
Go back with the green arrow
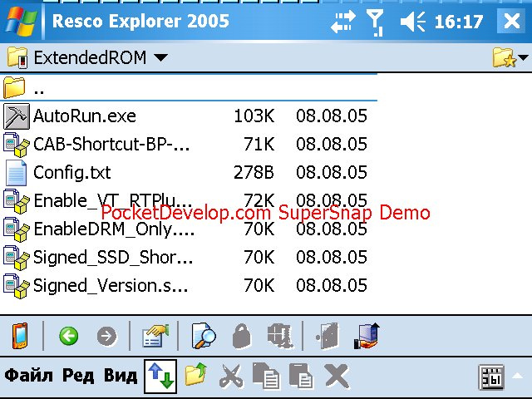[x=68, y=336]
